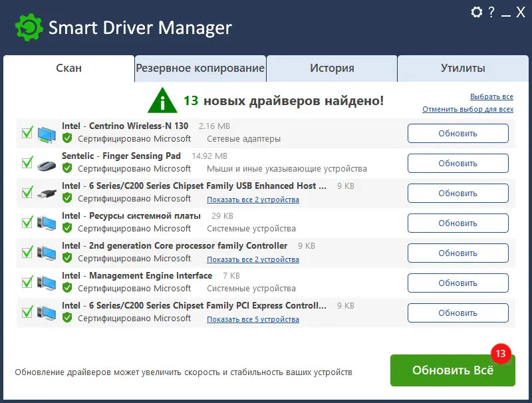
Task: Click the USB Enhanced Host device icon
Action: 47,193
